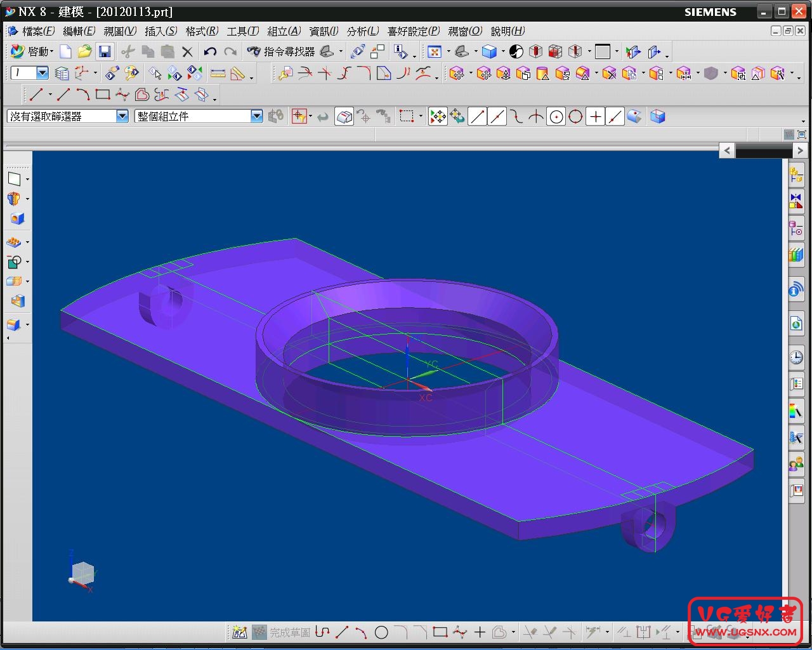Expand the Move Face dropdown arrow
Screen dimensions: 812x650
coord(470,74)
